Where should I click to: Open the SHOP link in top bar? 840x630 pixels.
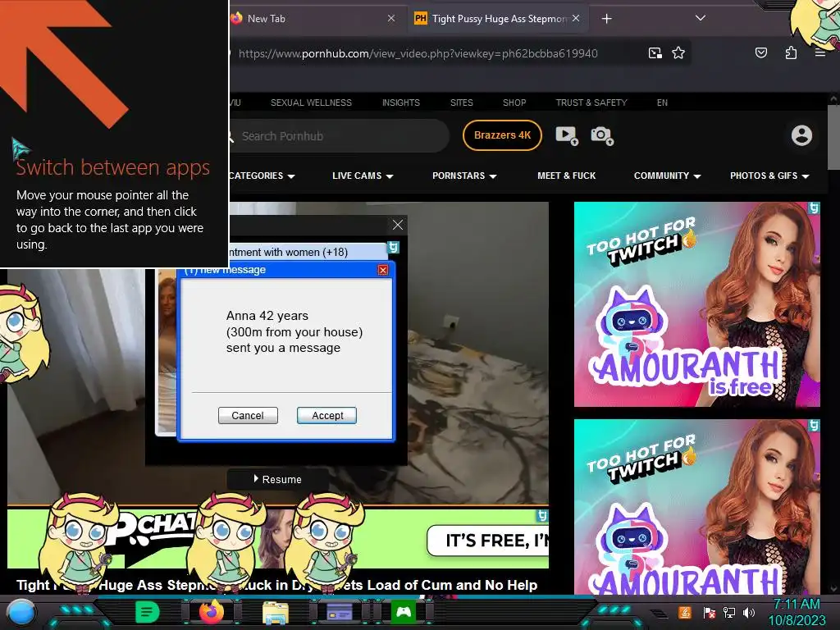tap(514, 103)
